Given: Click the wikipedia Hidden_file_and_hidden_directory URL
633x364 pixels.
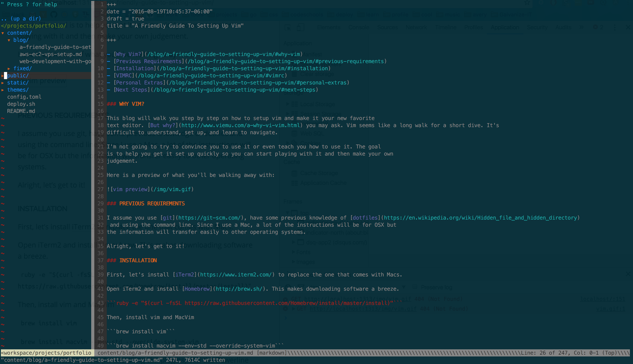Looking at the screenshot, I should 480,218.
